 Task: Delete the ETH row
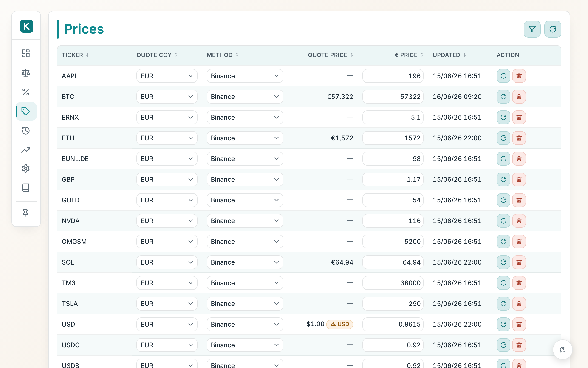[x=519, y=138]
